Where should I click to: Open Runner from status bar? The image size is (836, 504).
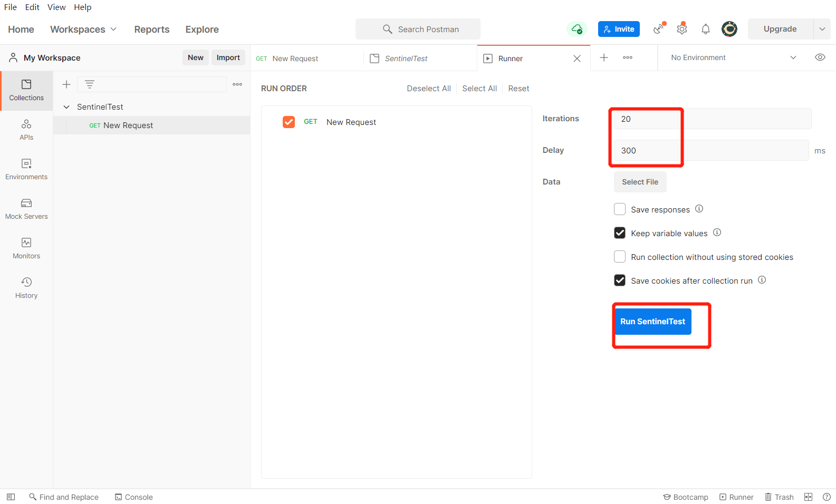pos(736,497)
